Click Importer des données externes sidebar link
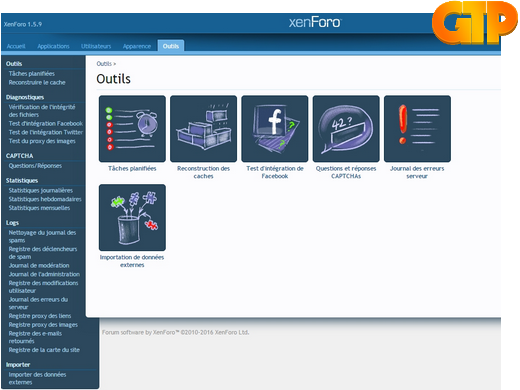520x390 pixels. tap(37, 378)
